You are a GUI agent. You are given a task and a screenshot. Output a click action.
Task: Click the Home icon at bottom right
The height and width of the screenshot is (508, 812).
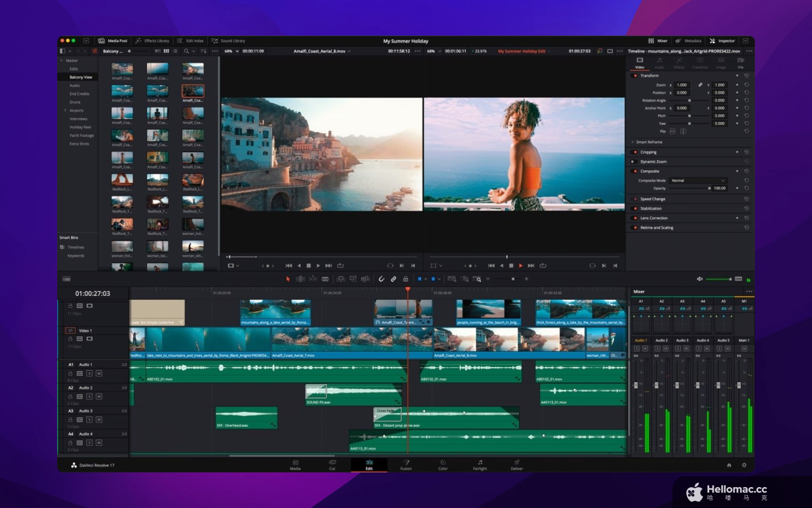(x=729, y=465)
